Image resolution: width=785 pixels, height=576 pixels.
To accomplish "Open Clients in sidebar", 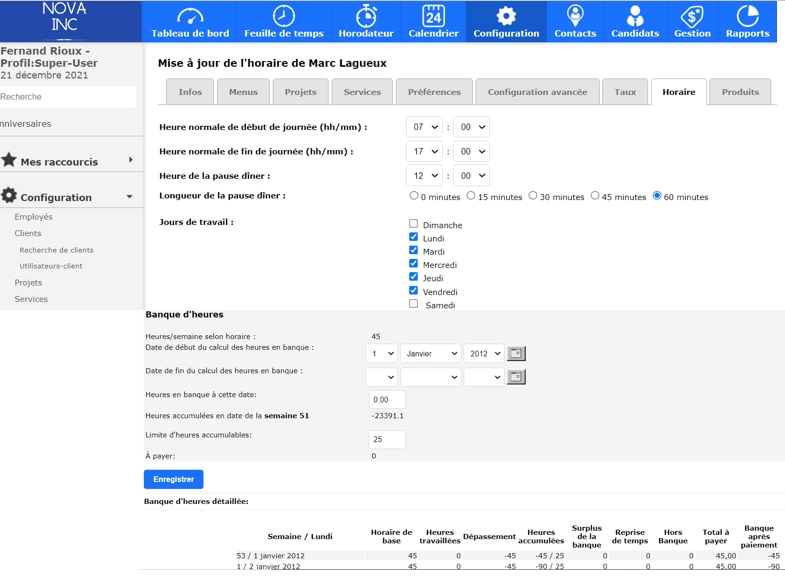I will [28, 233].
